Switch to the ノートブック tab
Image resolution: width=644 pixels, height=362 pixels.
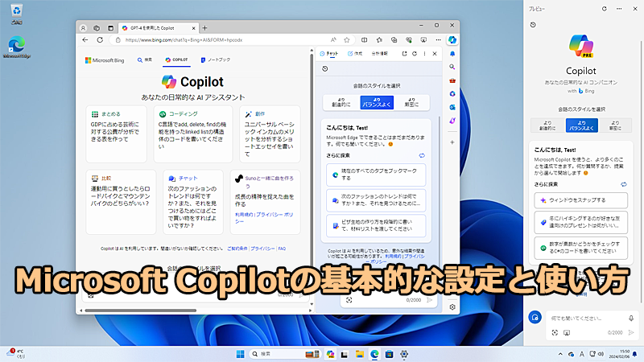point(214,60)
